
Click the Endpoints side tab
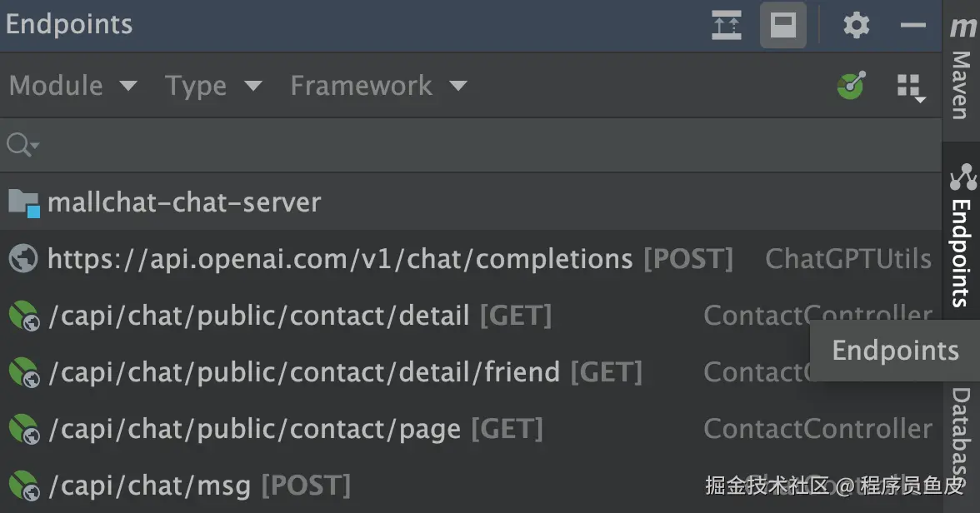(x=962, y=237)
